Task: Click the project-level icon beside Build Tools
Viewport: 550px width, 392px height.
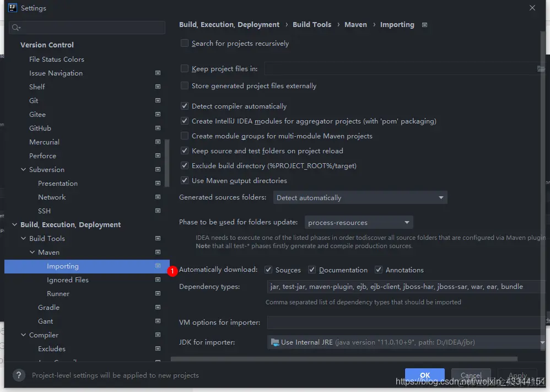Action: [158, 238]
